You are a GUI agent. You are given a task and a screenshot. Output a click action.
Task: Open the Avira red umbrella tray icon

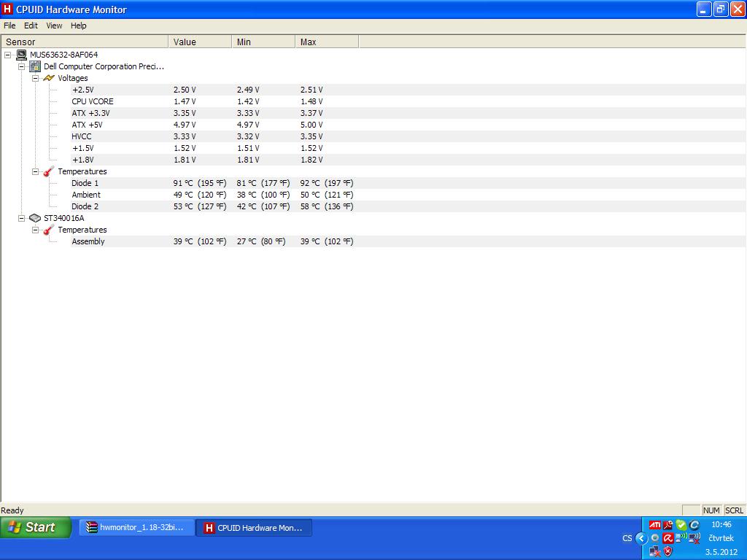click(668, 538)
